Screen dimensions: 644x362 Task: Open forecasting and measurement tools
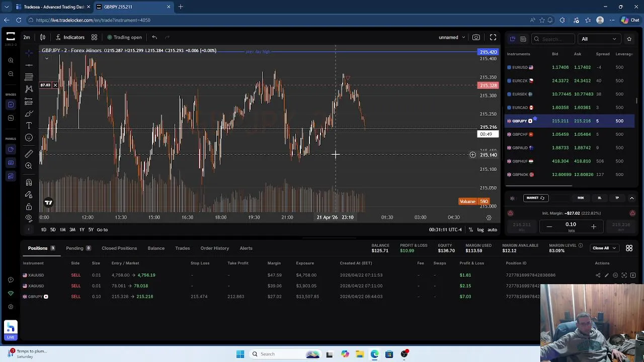(29, 102)
